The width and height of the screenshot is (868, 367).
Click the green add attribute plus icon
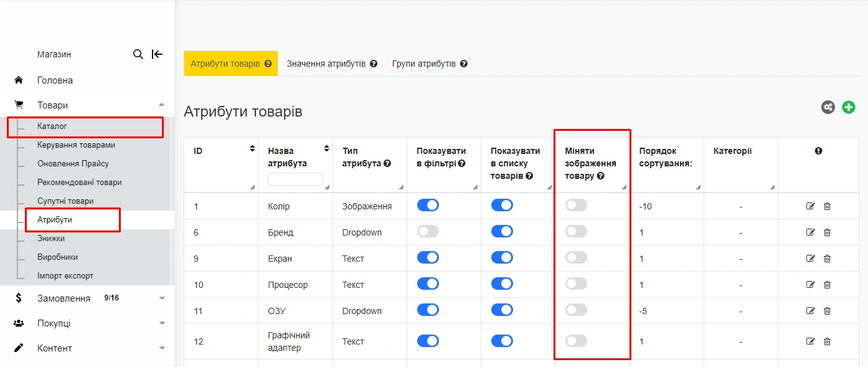click(x=848, y=107)
